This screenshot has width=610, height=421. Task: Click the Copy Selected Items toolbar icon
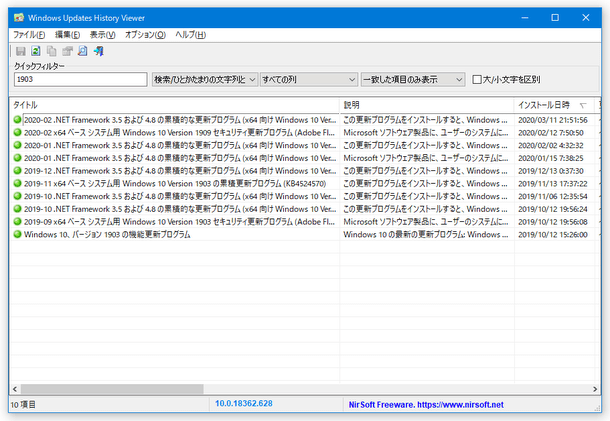tap(51, 51)
